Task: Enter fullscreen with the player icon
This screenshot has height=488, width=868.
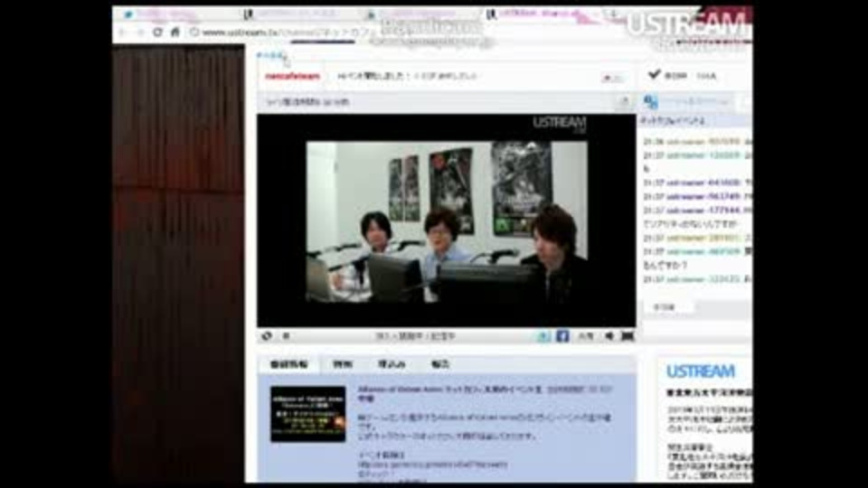Action: click(627, 336)
